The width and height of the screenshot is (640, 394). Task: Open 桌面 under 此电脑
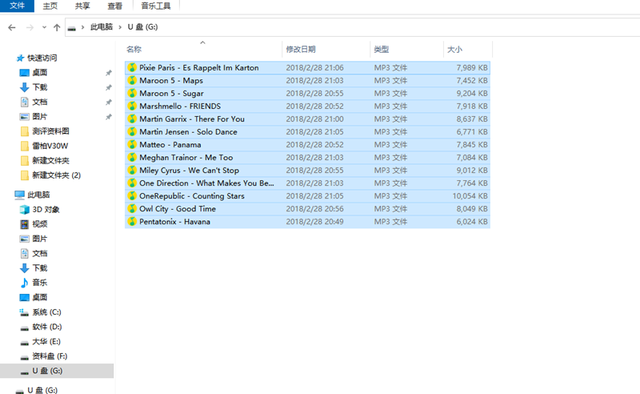pos(40,298)
